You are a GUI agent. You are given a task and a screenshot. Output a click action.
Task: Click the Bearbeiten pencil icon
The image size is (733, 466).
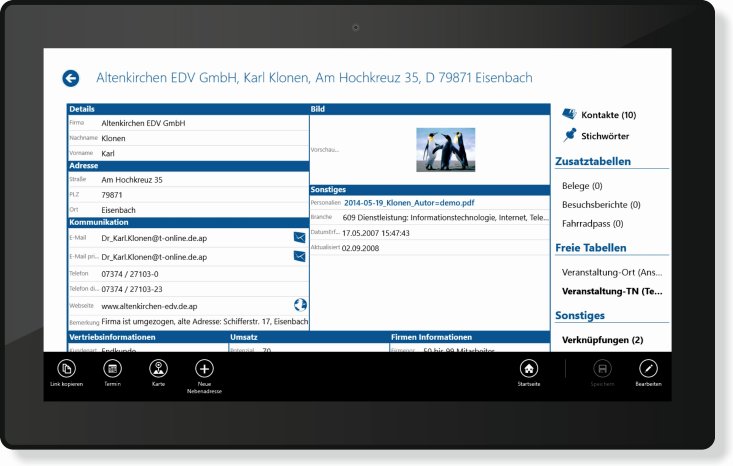(x=648, y=368)
